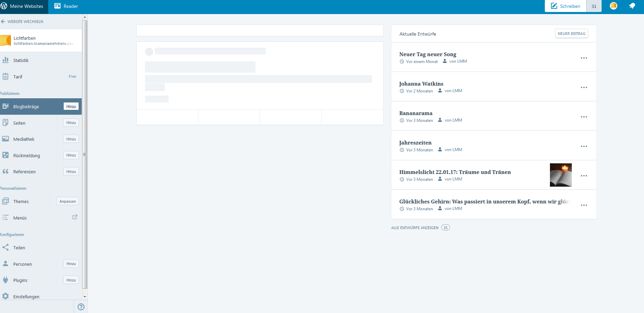Open Meine Websites tab
The image size is (644, 313).
24,6
